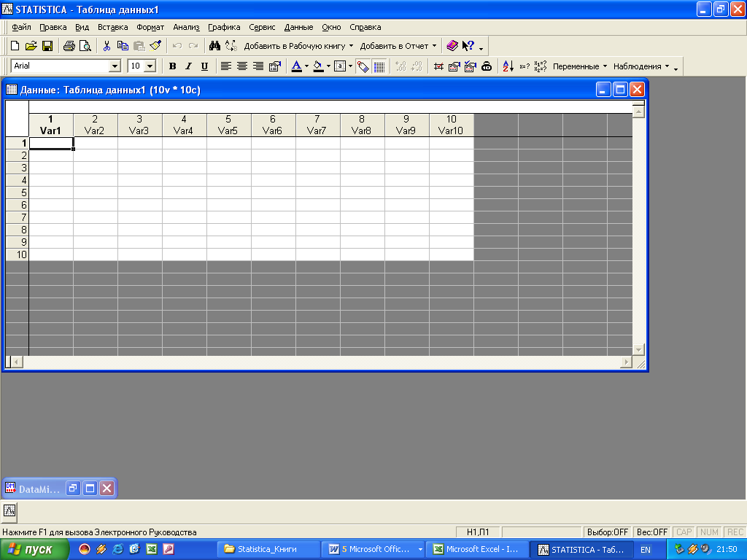This screenshot has width=747, height=560.
Task: Click vertical scrollbar down arrow in data window
Action: coord(638,349)
